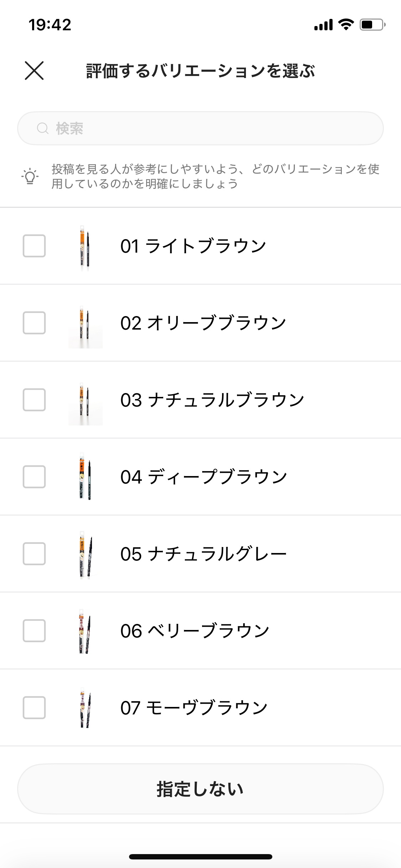Check the 01 ライトブラウン checkbox
The width and height of the screenshot is (401, 868).
click(x=34, y=246)
